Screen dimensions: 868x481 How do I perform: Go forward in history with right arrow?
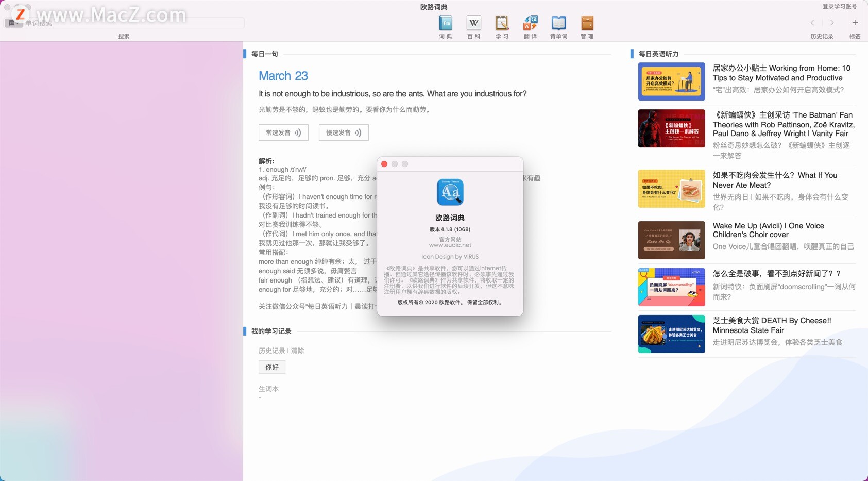click(832, 23)
